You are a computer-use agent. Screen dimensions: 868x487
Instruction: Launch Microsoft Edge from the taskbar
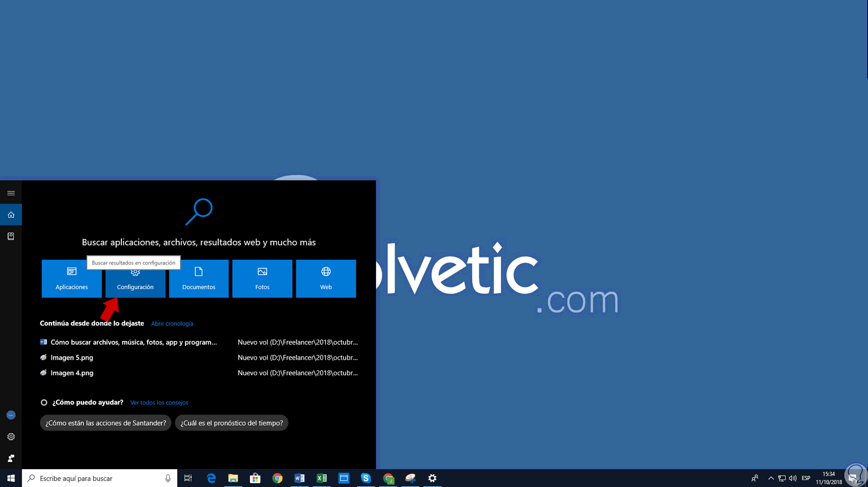click(x=211, y=478)
